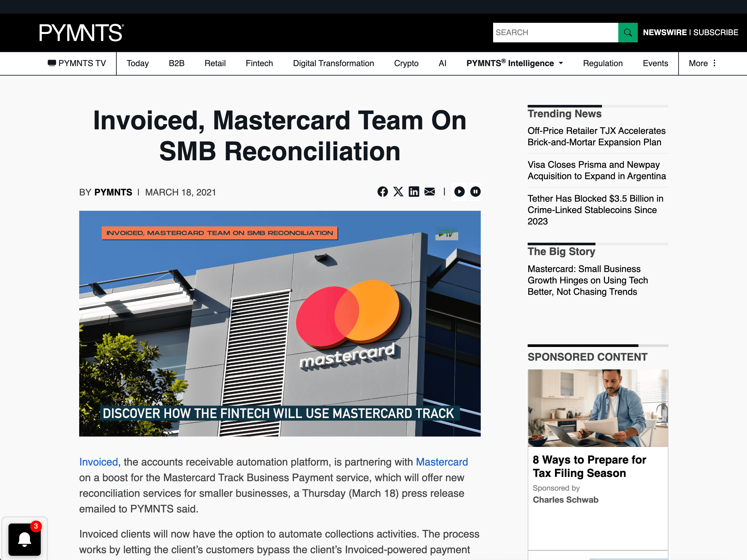Open the notification bell icon
Screen dimensions: 747x560
click(24, 539)
